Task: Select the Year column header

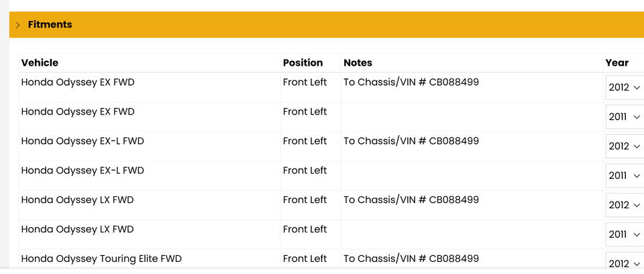Action: pos(617,63)
